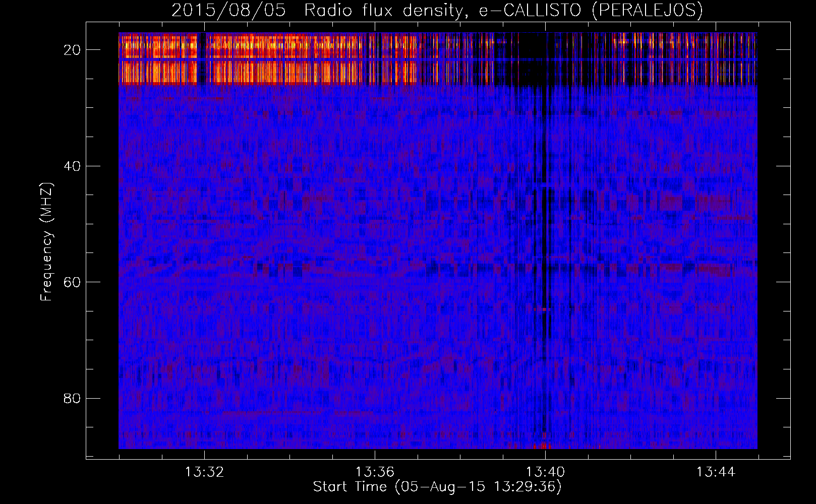The height and width of the screenshot is (504, 816).
Task: Click the 'Start Time (05-Aug-15 13:29:36)' label
Action: coord(437,487)
